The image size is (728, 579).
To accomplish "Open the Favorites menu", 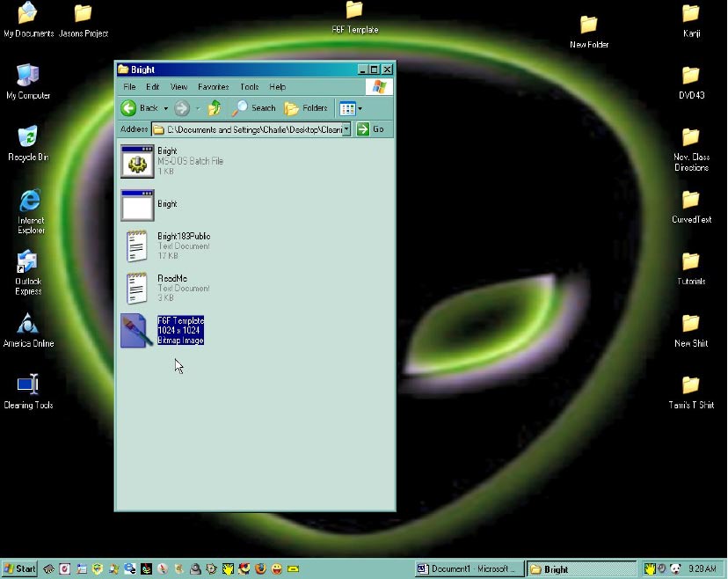I will 213,87.
